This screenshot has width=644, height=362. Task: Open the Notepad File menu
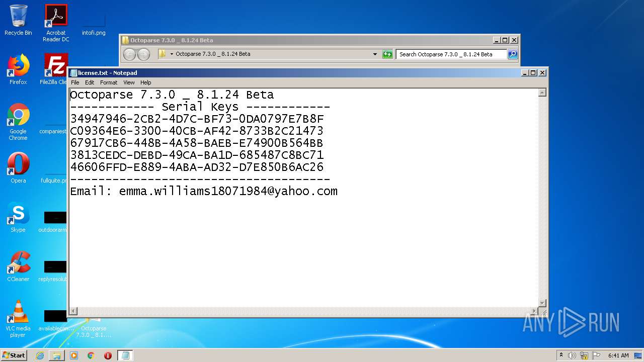point(75,82)
